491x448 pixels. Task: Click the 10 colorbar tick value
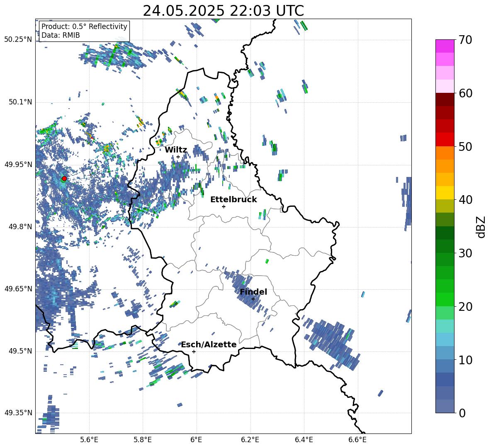(x=465, y=360)
